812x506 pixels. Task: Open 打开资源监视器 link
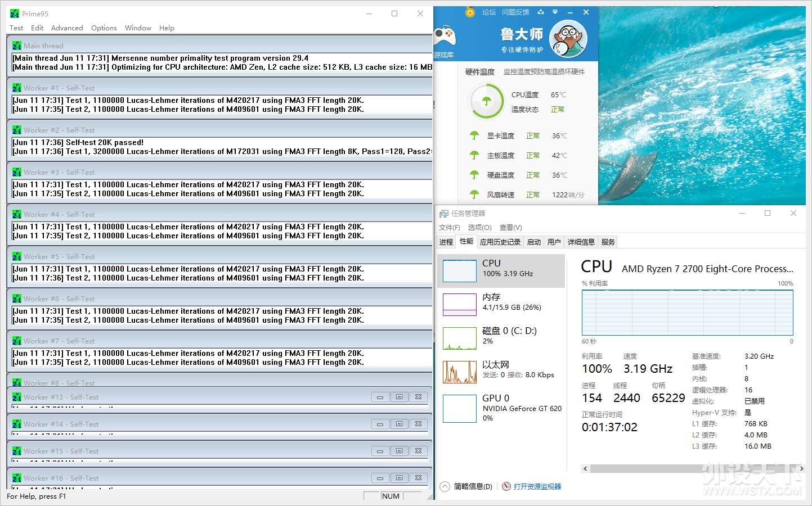pyautogui.click(x=537, y=486)
